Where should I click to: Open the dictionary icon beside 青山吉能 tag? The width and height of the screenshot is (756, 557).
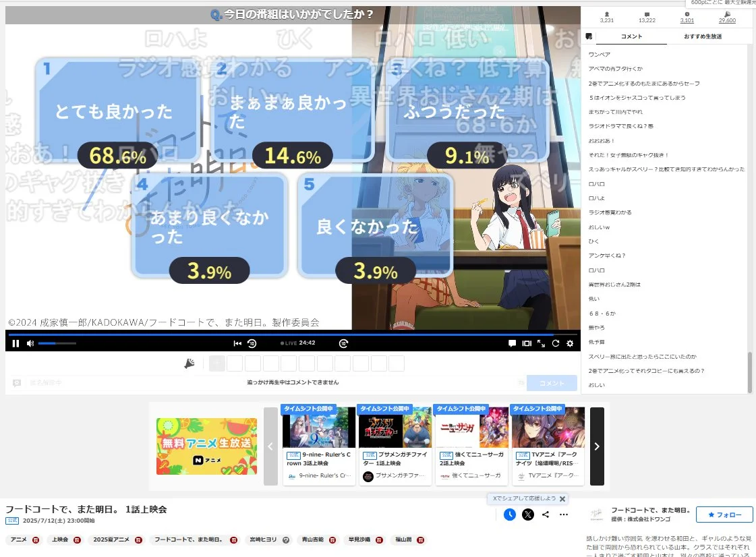pos(332,540)
